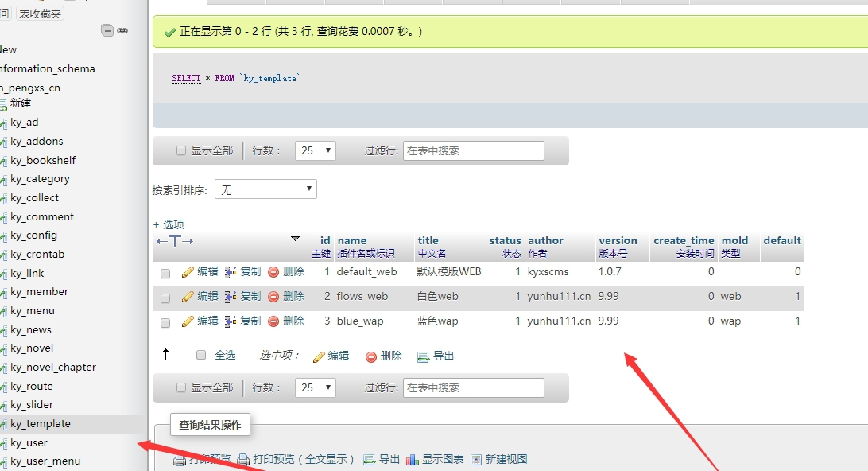Enable the 显示全部 checkbox
This screenshot has width=868, height=471.
click(180, 150)
